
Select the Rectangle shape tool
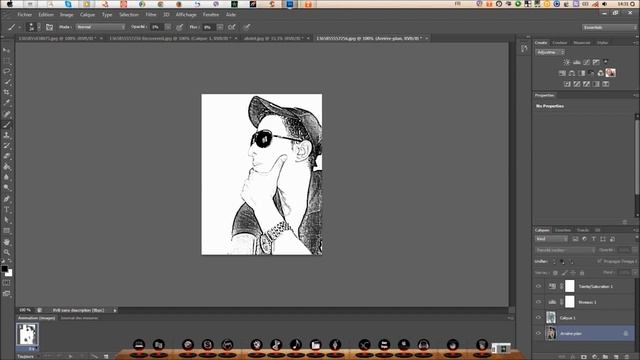tap(7, 231)
